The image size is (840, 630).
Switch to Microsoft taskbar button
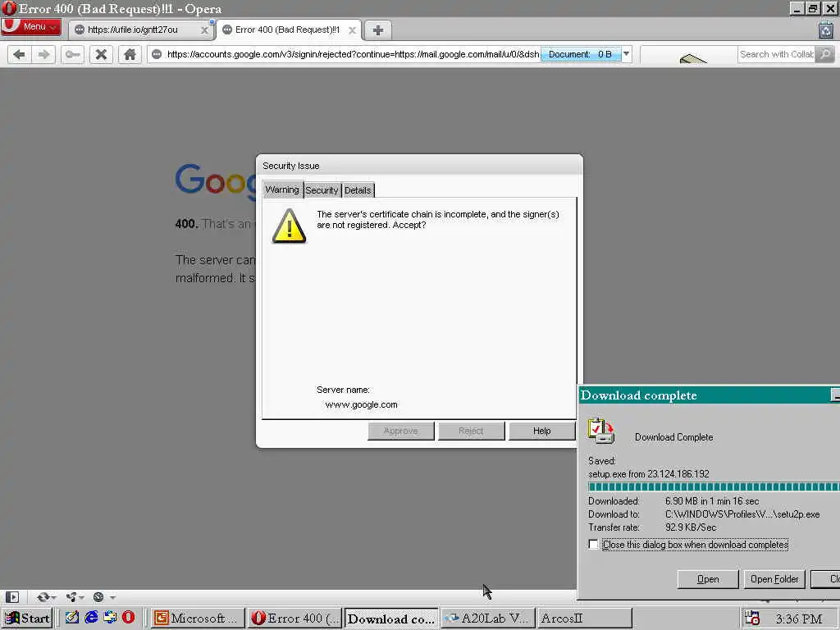[x=198, y=619]
